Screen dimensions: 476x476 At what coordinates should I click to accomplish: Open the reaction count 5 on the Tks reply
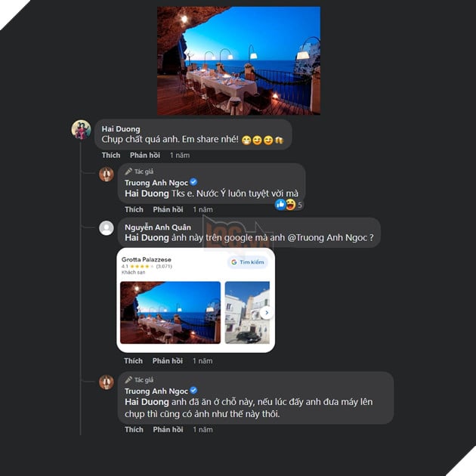coord(300,205)
